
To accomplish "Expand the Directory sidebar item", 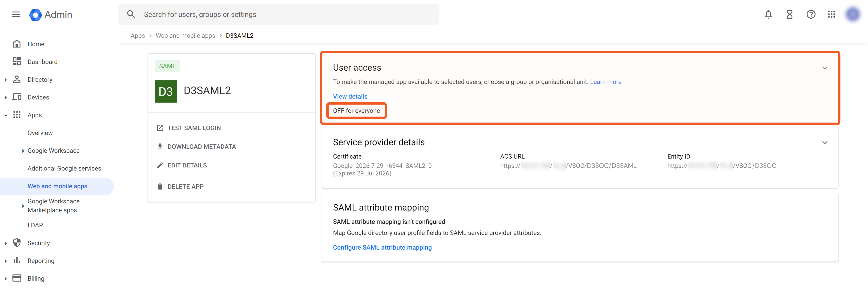I will 6,80.
